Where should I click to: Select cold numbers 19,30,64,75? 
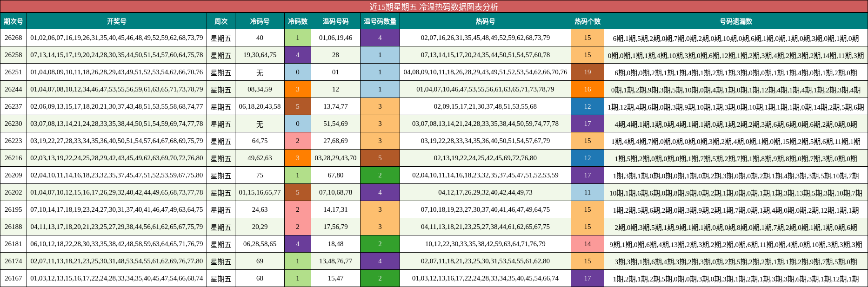[260, 55]
